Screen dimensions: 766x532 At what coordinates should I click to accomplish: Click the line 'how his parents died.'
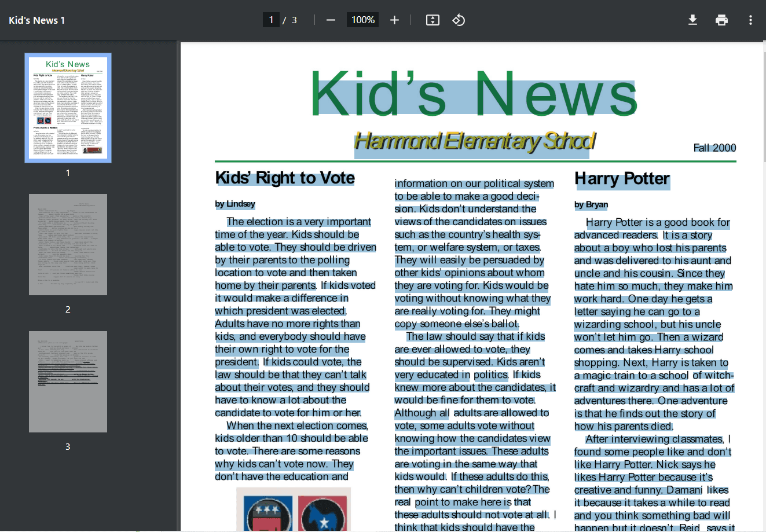tap(624, 426)
